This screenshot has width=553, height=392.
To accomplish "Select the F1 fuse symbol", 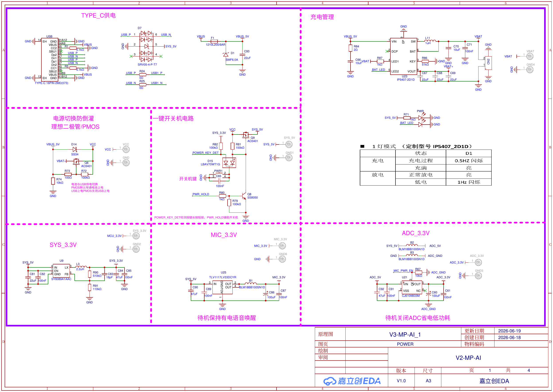I will pyautogui.click(x=214, y=41).
